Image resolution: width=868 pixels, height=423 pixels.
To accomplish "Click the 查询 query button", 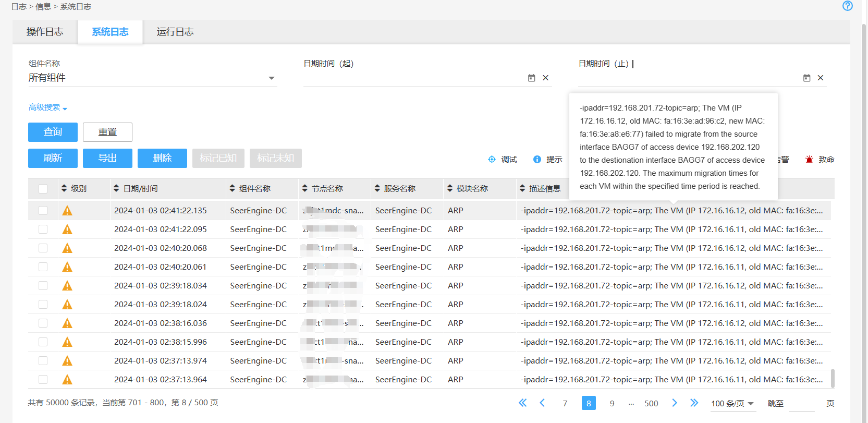I will pos(53,132).
